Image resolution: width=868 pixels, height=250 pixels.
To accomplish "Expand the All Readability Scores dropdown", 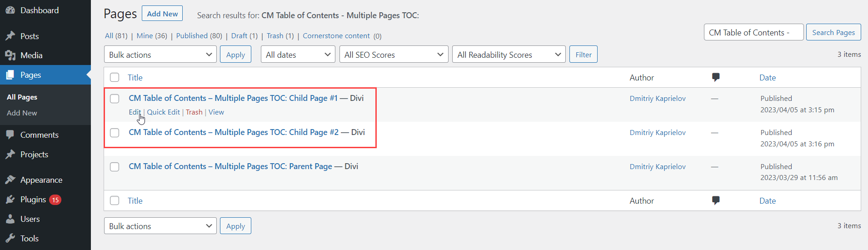I will (x=509, y=55).
